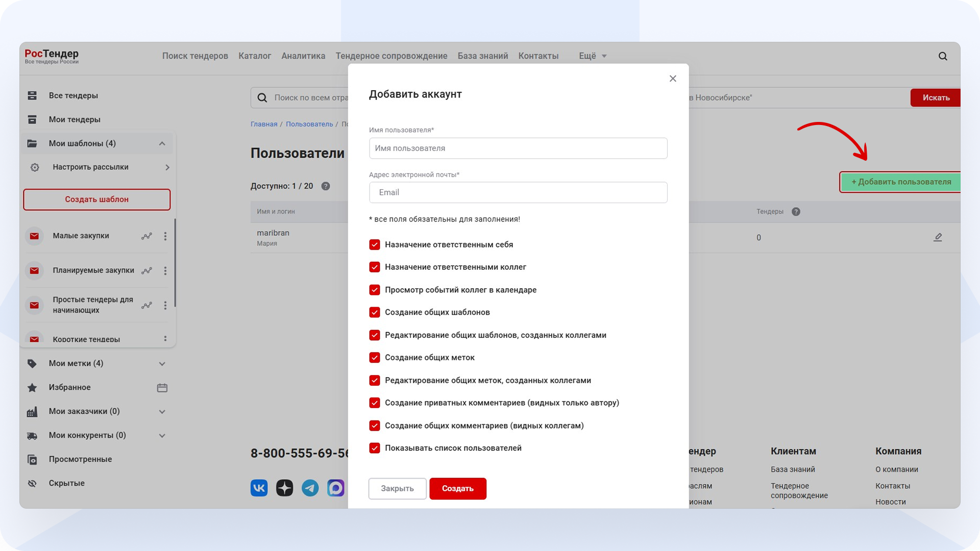
Task: Go to База знаний menu item
Action: coord(483,56)
